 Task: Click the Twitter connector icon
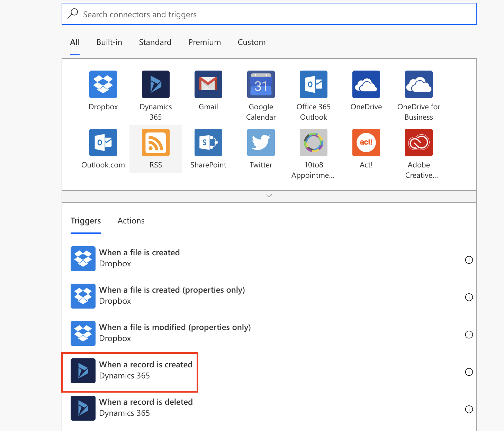[x=261, y=143]
